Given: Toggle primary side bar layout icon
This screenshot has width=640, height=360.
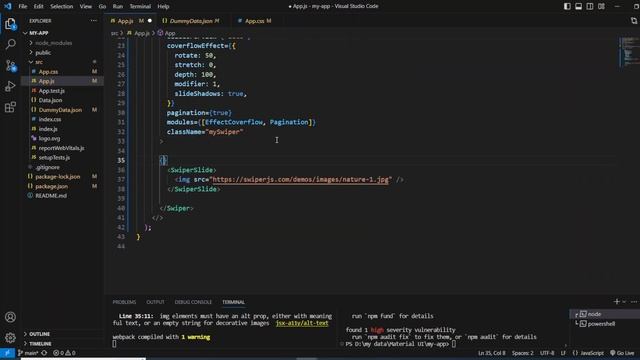Looking at the screenshot, I should click(x=567, y=6).
